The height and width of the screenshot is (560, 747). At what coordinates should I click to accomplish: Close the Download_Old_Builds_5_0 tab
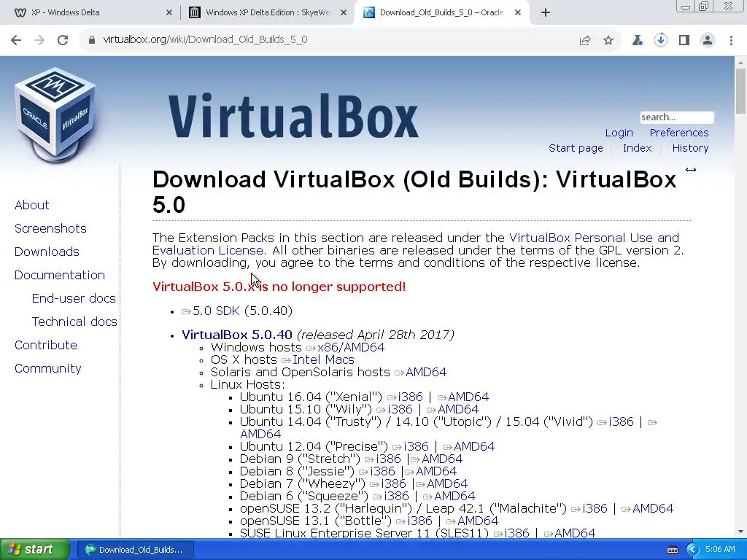tap(518, 13)
